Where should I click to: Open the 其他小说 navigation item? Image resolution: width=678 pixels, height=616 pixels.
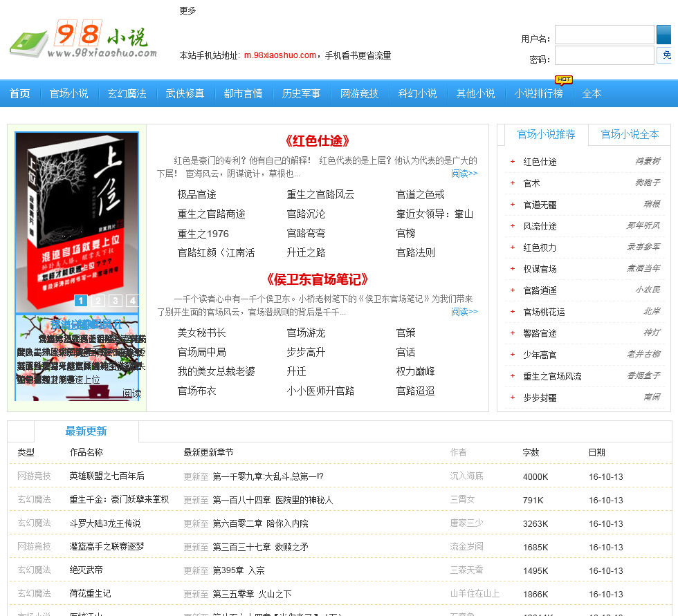[x=476, y=94]
